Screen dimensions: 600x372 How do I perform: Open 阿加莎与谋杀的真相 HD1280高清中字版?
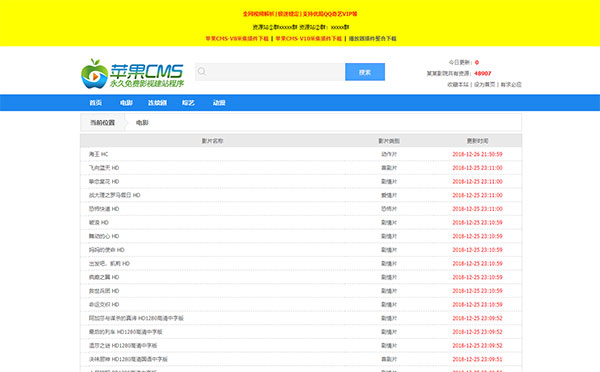point(136,318)
